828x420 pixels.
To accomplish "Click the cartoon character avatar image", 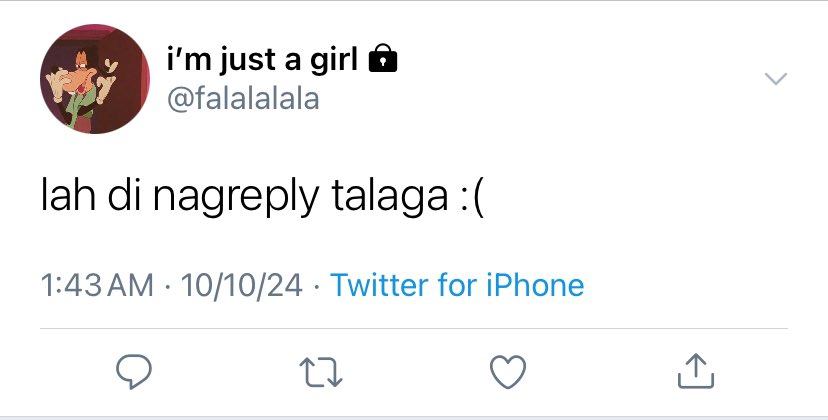I will [95, 79].
